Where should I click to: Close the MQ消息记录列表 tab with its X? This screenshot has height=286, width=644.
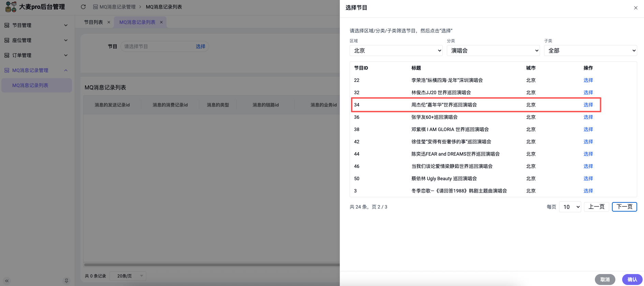161,22
